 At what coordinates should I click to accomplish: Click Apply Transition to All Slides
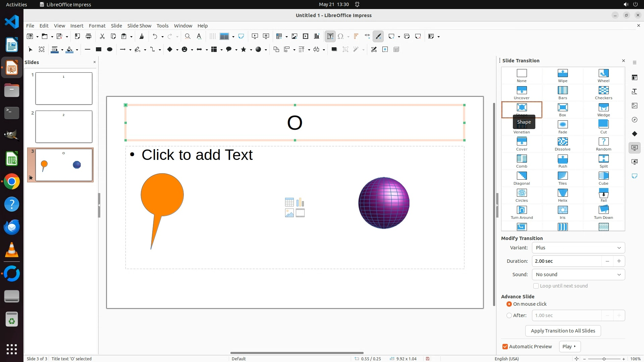coord(563,331)
